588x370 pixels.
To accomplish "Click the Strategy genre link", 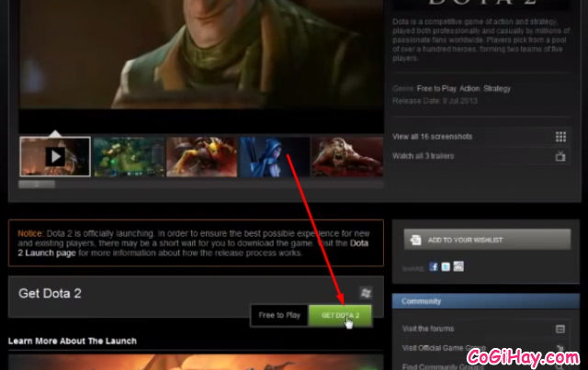I will pos(497,89).
